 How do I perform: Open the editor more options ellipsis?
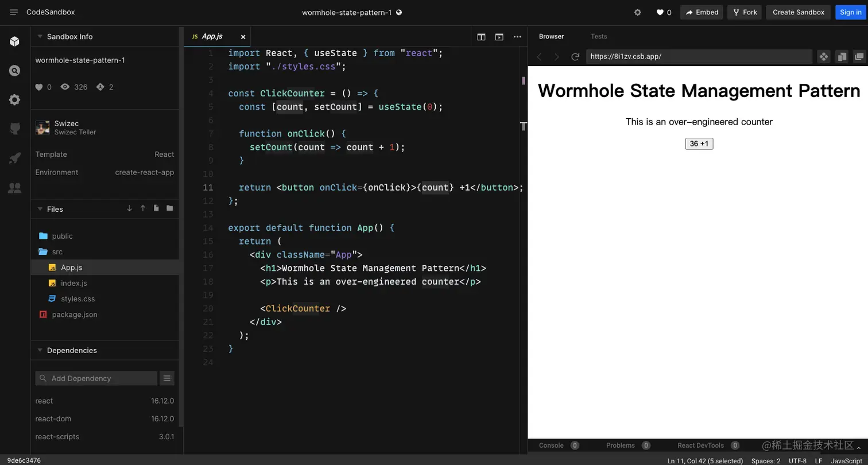tap(517, 37)
